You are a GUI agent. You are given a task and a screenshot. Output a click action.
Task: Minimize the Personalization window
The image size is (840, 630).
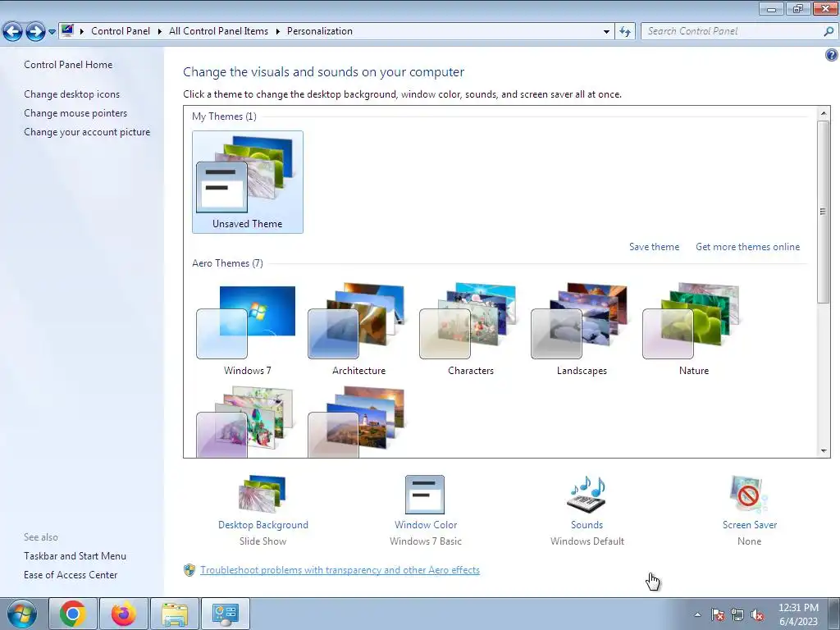771,8
